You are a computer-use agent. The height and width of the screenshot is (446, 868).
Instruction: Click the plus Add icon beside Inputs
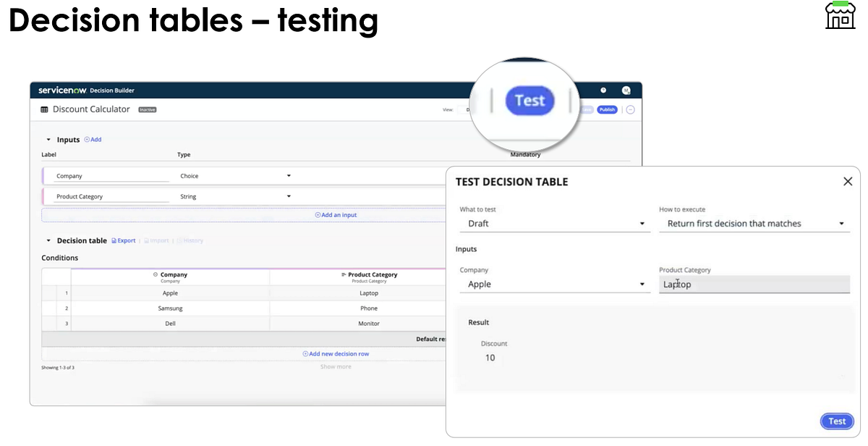[86, 139]
